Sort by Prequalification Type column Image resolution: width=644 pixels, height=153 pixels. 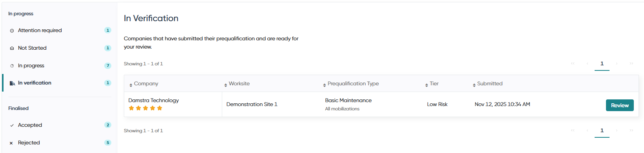(351, 84)
